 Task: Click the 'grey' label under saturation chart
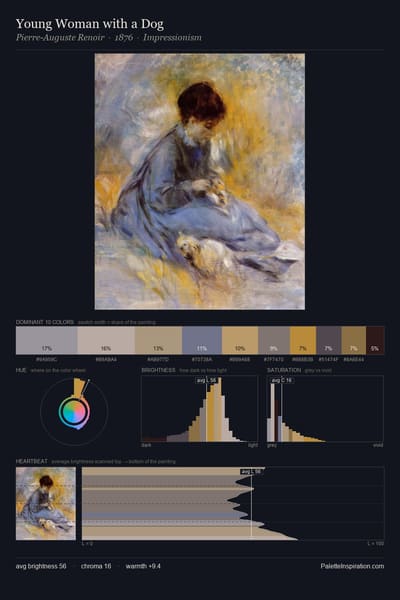[x=272, y=445]
